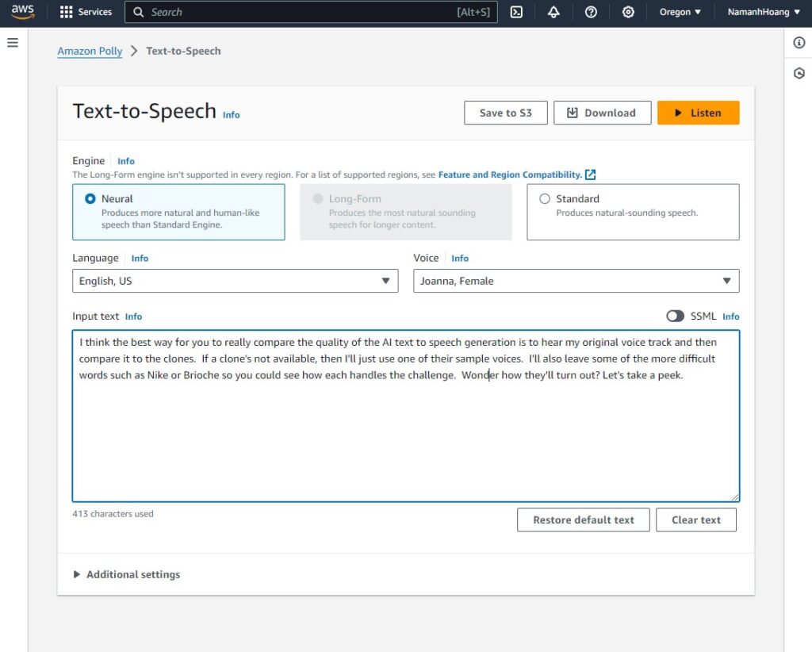The width and height of the screenshot is (812, 652).
Task: Open the notifications bell
Action: [x=553, y=12]
